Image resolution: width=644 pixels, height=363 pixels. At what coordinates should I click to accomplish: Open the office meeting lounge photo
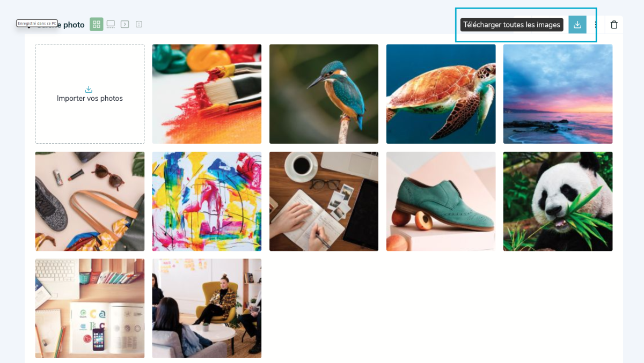(x=207, y=308)
